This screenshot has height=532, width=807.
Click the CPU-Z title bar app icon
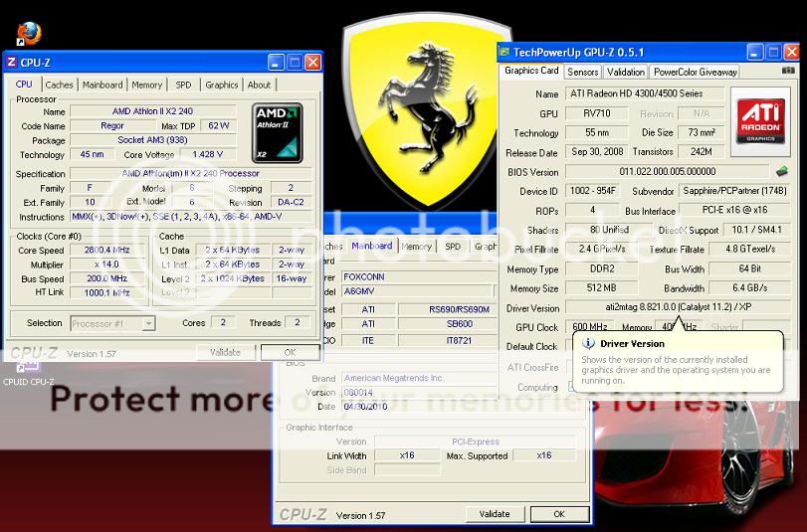(x=11, y=63)
